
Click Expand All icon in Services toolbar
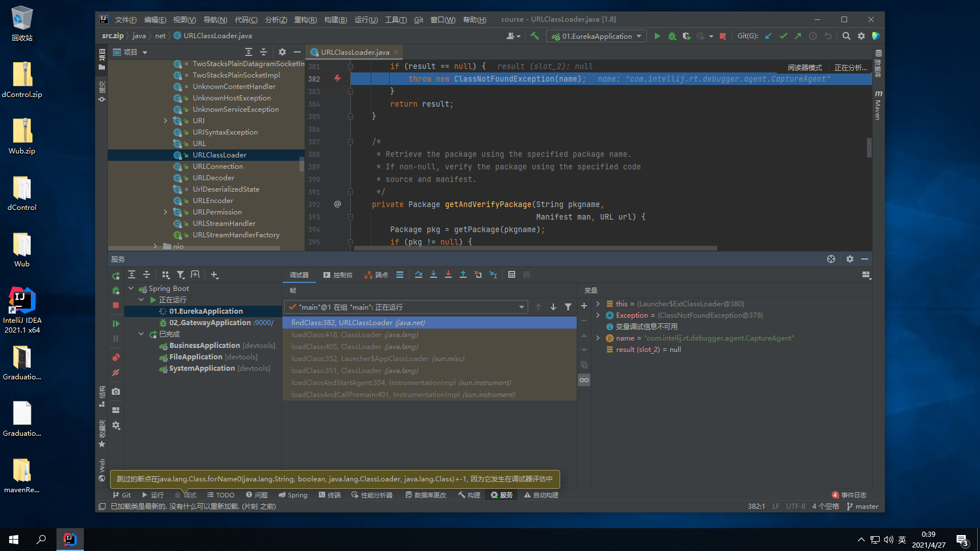[132, 274]
